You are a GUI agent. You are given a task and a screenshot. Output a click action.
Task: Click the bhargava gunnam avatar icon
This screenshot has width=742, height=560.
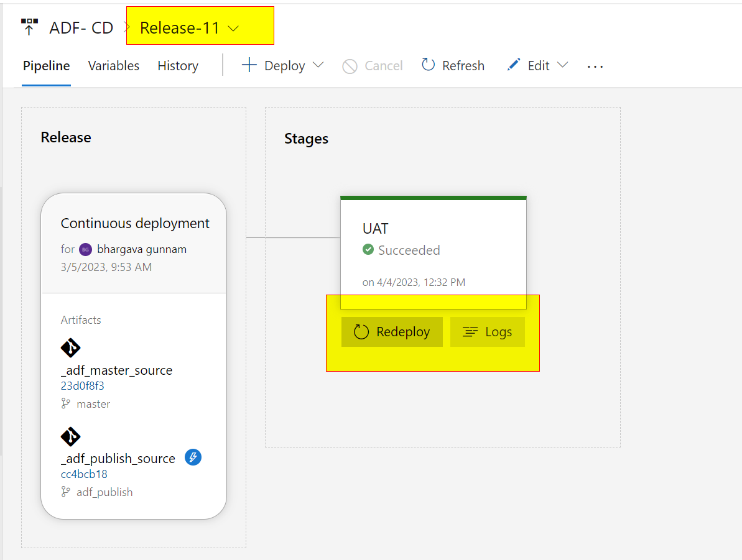pos(85,249)
